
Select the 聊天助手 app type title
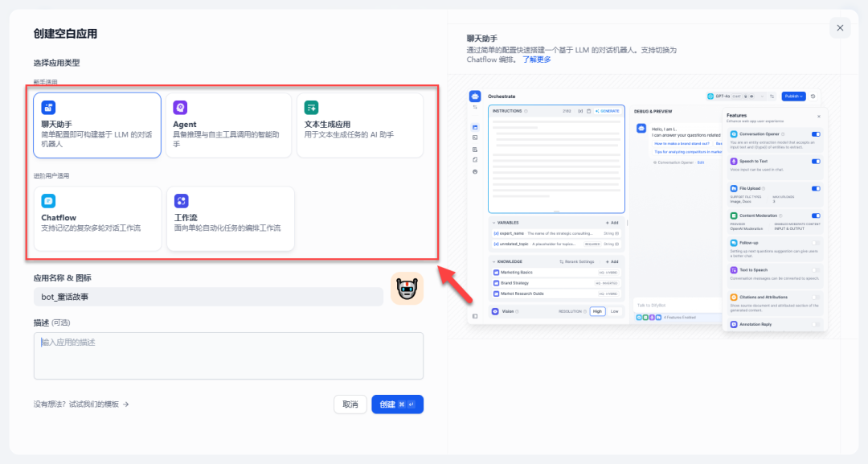point(56,124)
